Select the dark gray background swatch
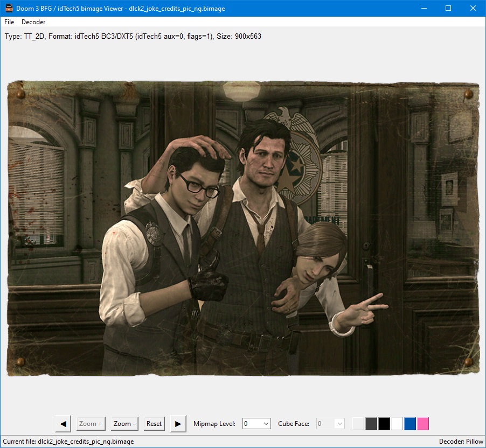Image resolution: width=486 pixels, height=448 pixels. (371, 424)
